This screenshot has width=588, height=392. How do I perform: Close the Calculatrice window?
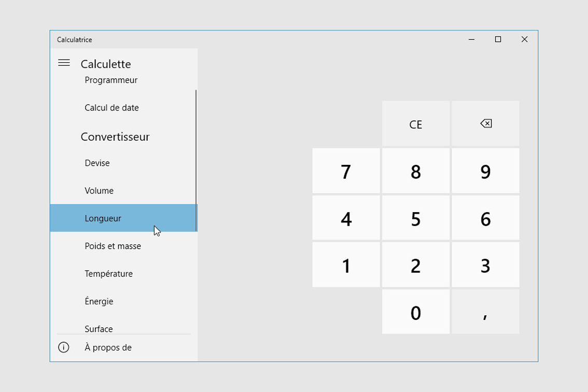(x=524, y=39)
